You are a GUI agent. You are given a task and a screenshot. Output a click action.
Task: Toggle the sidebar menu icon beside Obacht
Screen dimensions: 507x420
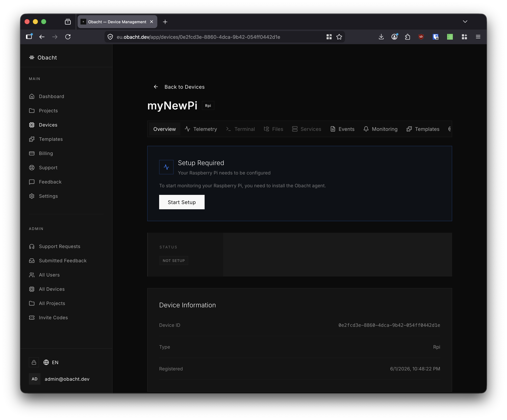pos(32,58)
